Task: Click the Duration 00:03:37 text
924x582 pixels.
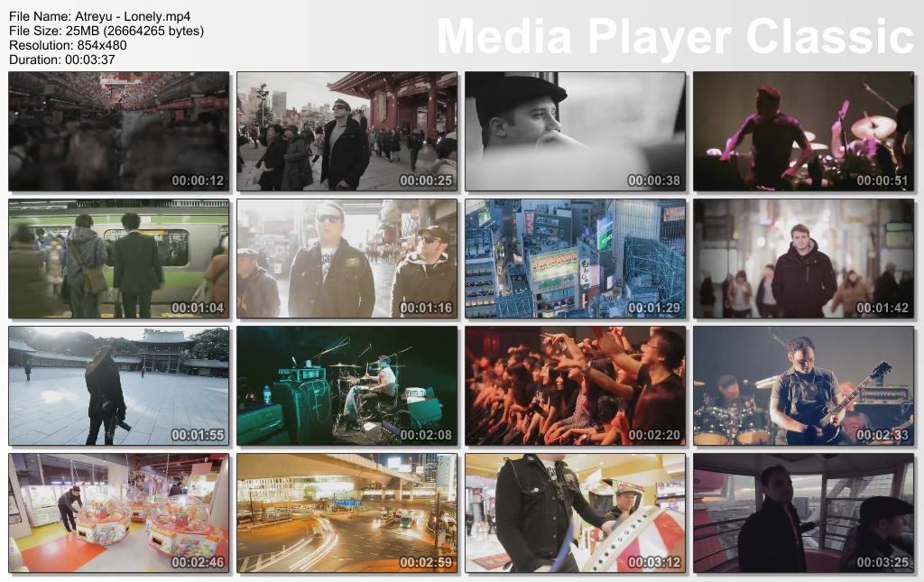Action: (x=62, y=60)
